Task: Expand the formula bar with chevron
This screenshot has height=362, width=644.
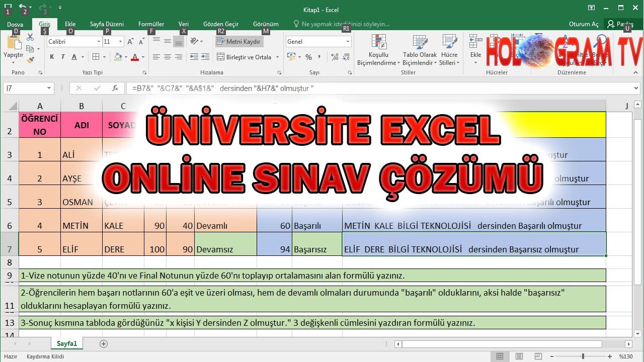Action: click(636, 88)
